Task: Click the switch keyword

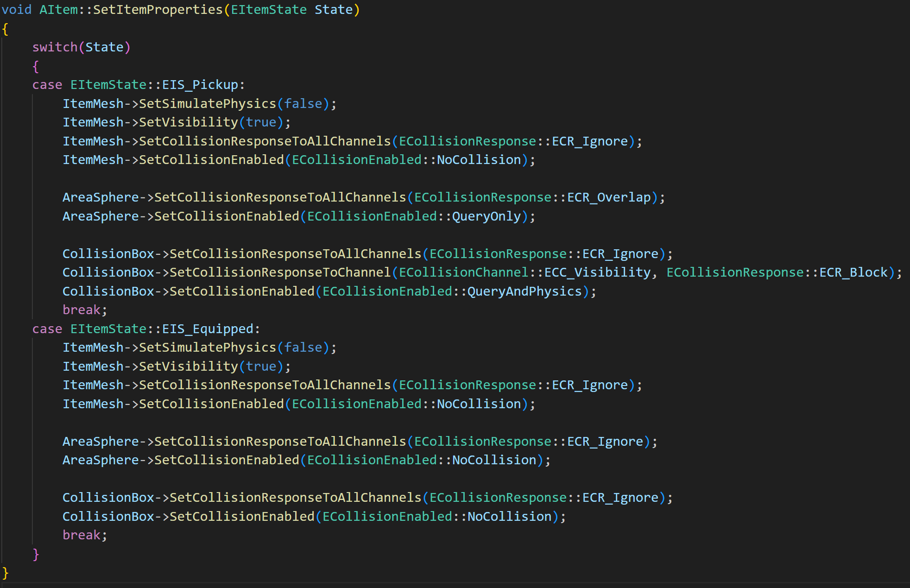Action: click(x=55, y=47)
